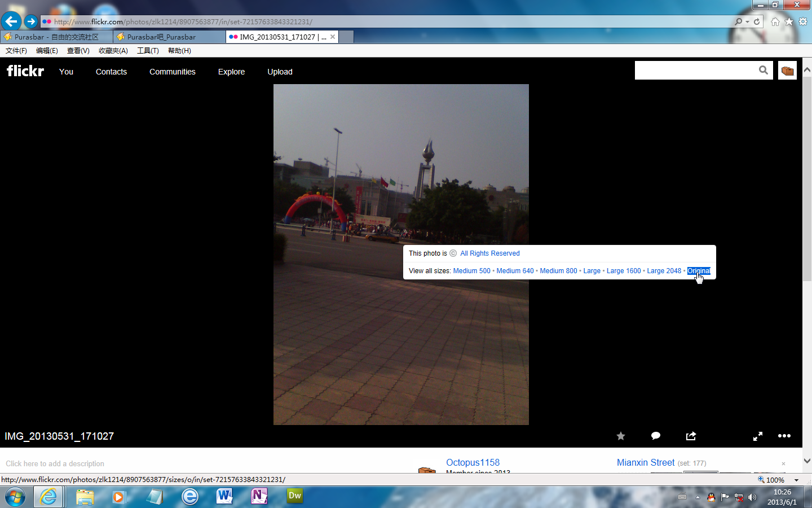Click the user buddy icon in header
Viewport: 812px width, 508px height.
click(787, 71)
